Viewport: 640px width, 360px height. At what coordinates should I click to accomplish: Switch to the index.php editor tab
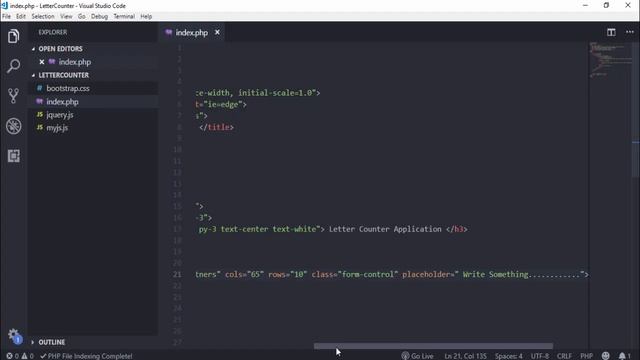tap(191, 33)
